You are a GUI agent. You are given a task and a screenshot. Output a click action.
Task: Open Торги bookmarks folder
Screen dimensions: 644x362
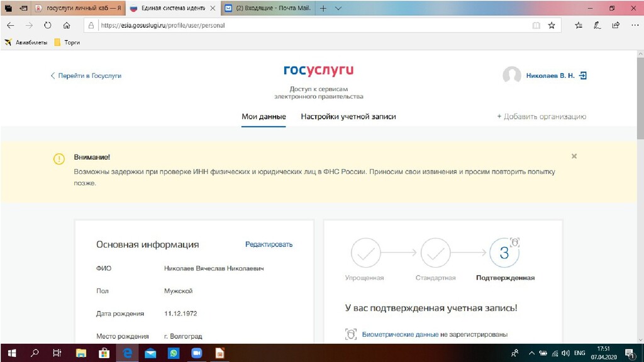[x=67, y=42]
